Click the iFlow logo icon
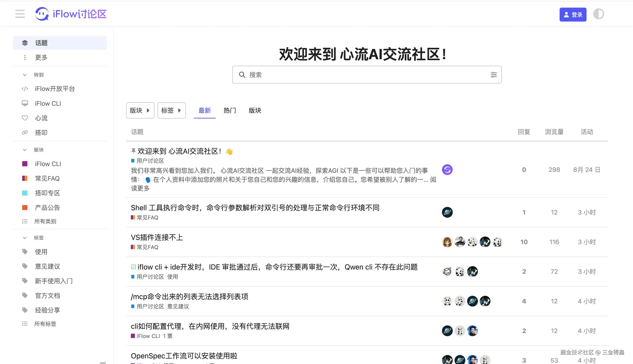The height and width of the screenshot is (364, 633). point(42,14)
